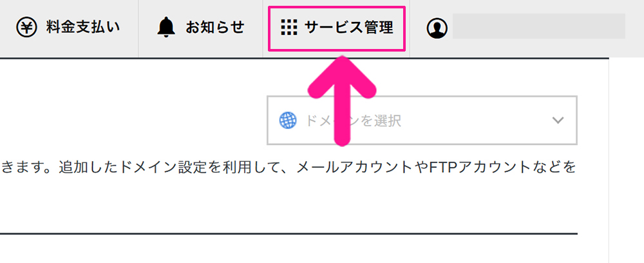The height and width of the screenshot is (263, 644).
Task: Click the bell notification icon
Action: click(x=166, y=28)
